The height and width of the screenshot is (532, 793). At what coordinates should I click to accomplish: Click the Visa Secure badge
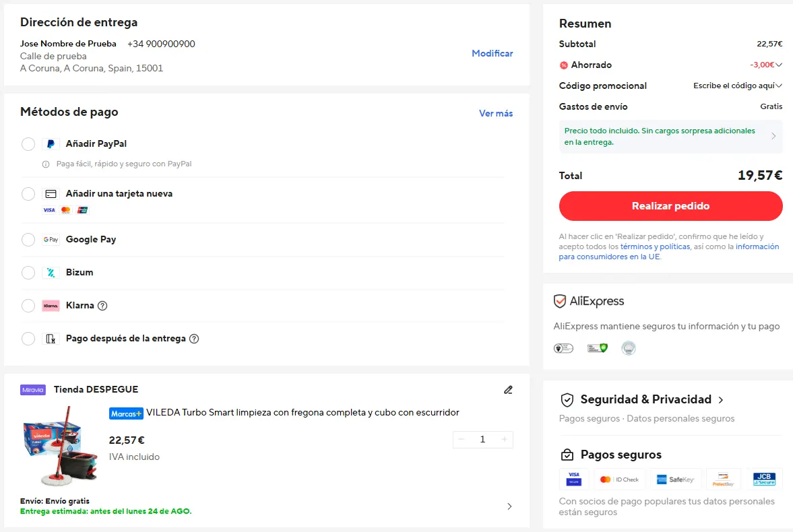coord(574,479)
